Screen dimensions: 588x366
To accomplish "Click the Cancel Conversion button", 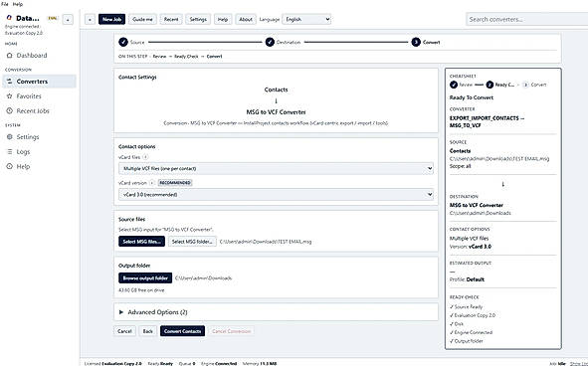I will tap(231, 331).
